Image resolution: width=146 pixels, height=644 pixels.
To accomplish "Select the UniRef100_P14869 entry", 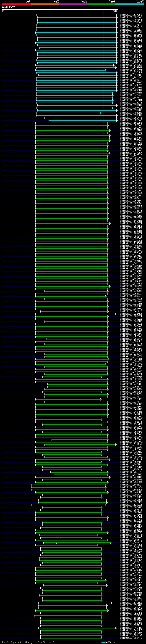I will pos(131,244).
